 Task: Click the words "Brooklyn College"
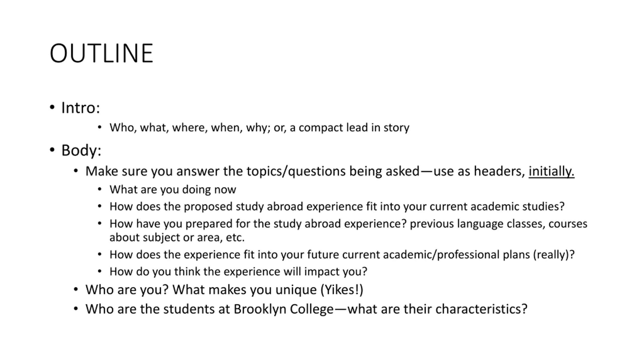[284, 309]
